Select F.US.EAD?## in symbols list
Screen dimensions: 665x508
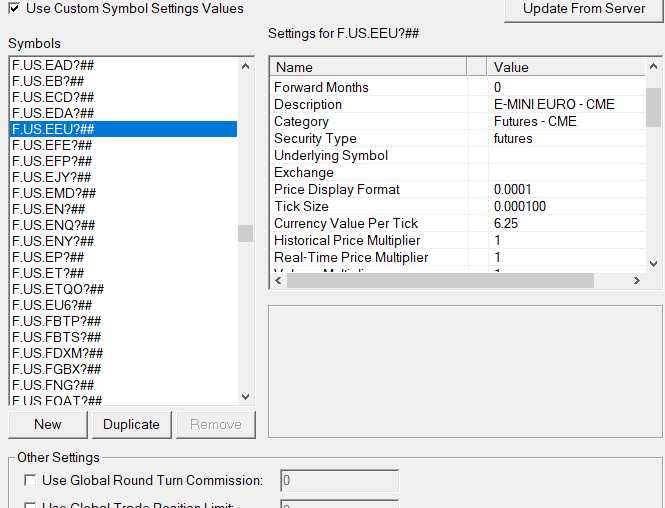53,65
